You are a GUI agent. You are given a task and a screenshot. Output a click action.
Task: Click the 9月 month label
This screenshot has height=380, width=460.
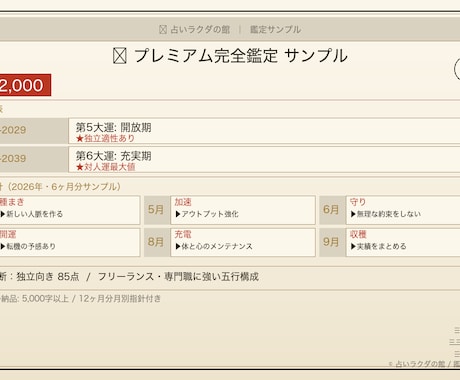pos(331,242)
